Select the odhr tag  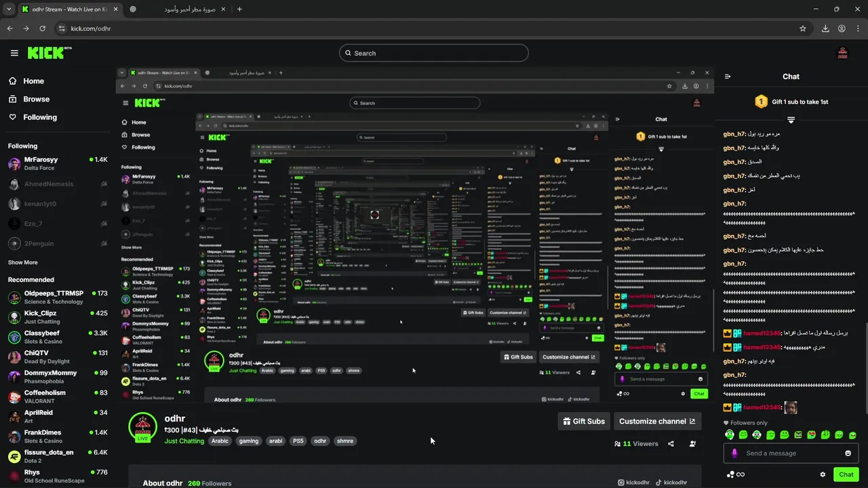pyautogui.click(x=320, y=441)
